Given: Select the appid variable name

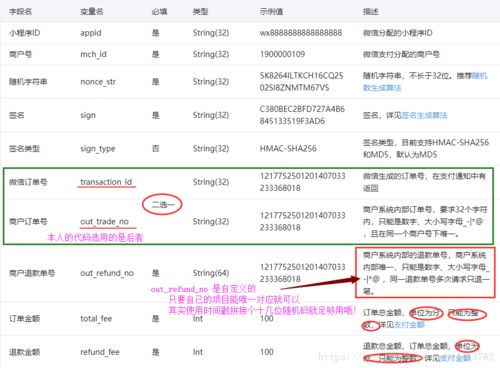Looking at the screenshot, I should pyautogui.click(x=91, y=33).
